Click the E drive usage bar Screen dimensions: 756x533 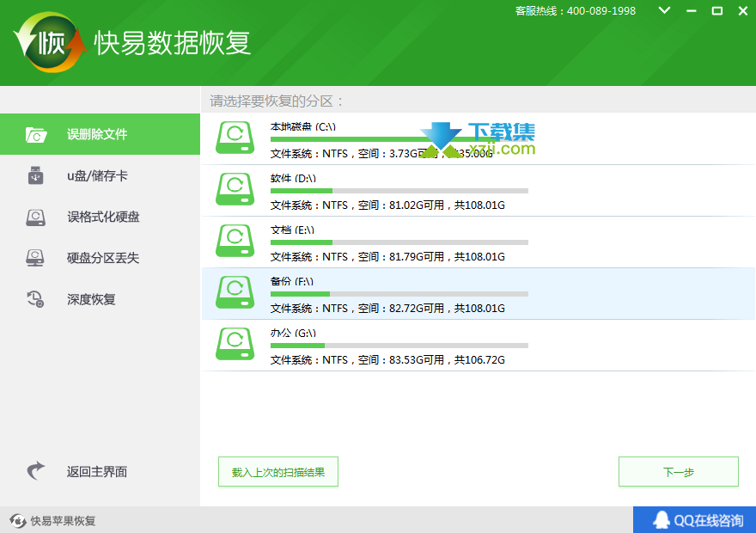(399, 242)
